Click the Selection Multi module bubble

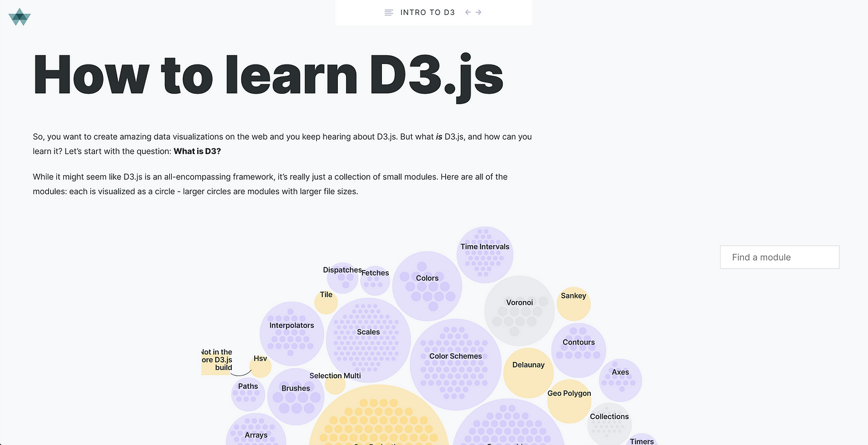335,384
